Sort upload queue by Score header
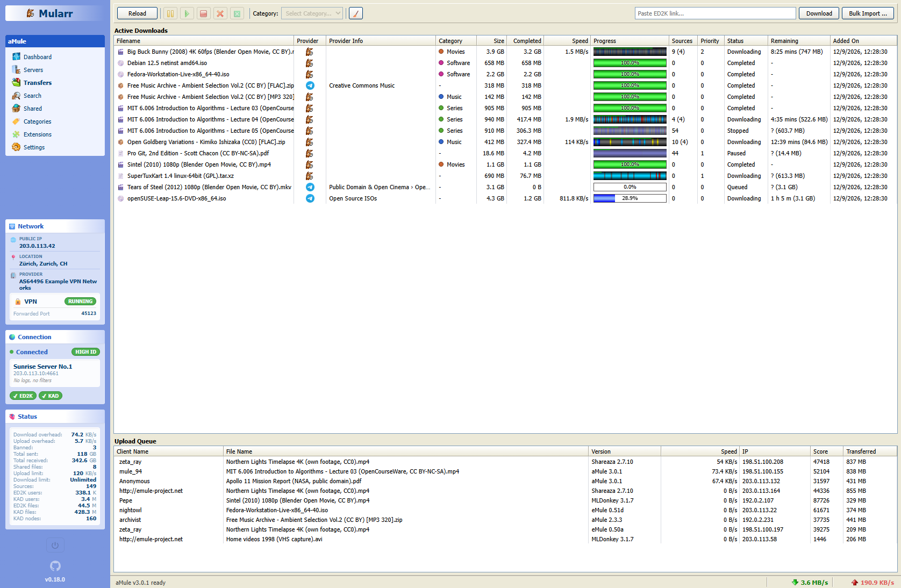The height and width of the screenshot is (588, 901). (827, 451)
